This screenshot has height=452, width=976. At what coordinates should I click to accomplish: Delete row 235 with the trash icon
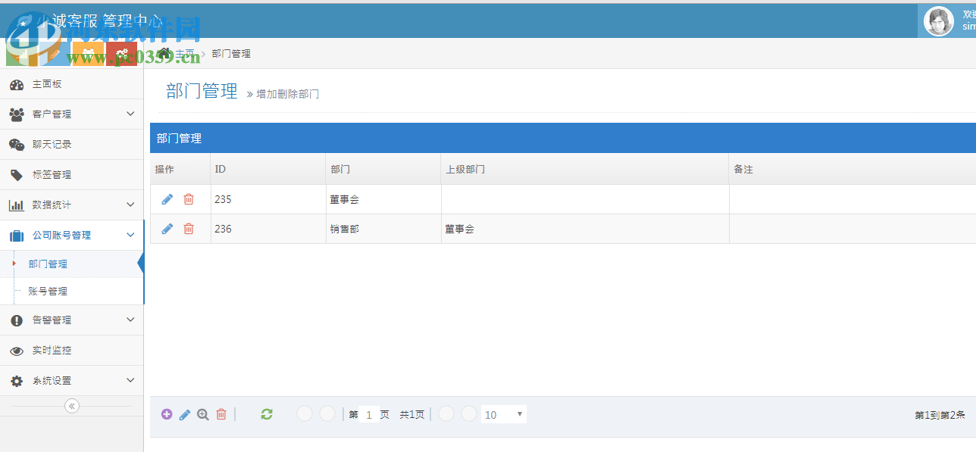[x=189, y=199]
